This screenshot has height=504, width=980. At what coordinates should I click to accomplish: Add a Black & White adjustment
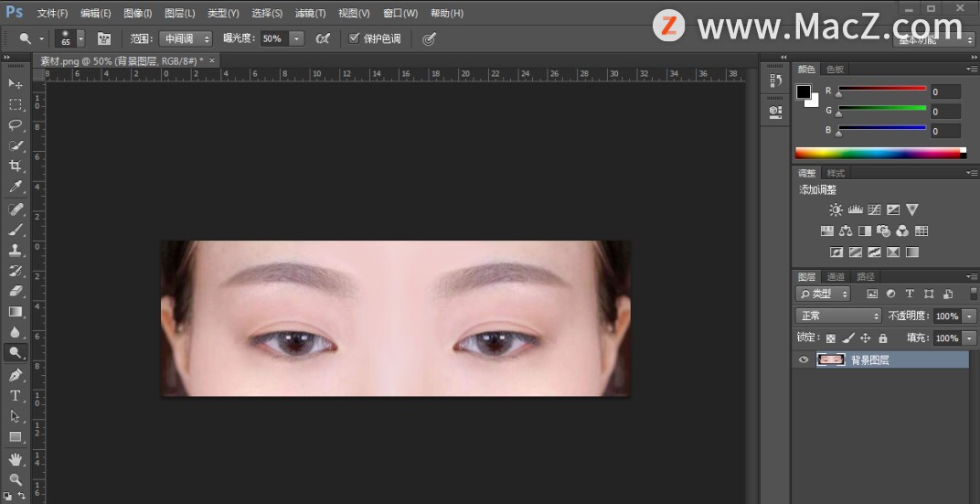(x=865, y=231)
